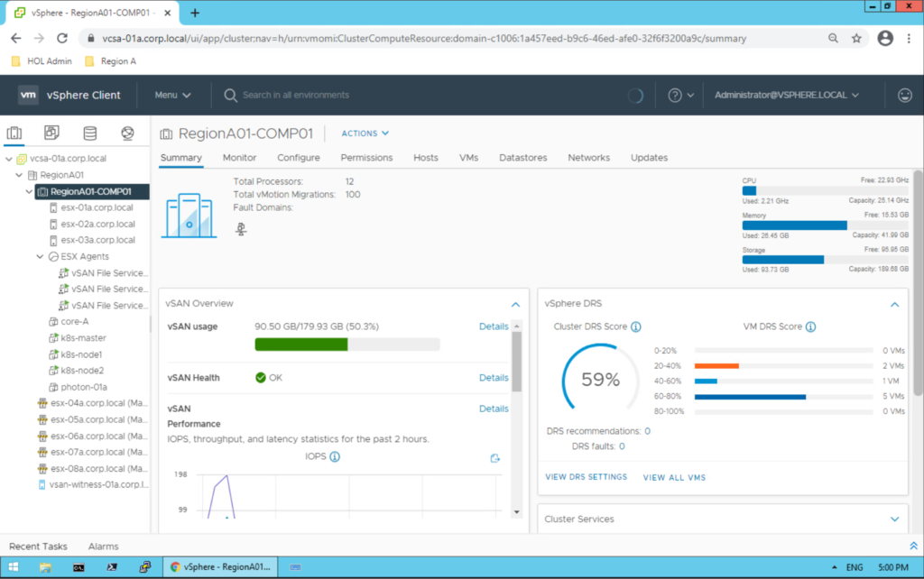Open the Datastores tab
Screen dimensions: 924x579
[522, 157]
